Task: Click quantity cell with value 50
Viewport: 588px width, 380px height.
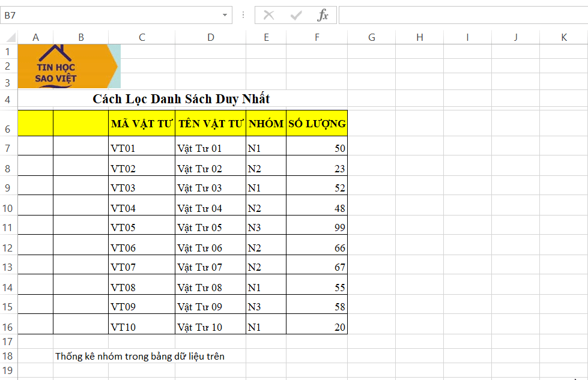Action: [317, 146]
